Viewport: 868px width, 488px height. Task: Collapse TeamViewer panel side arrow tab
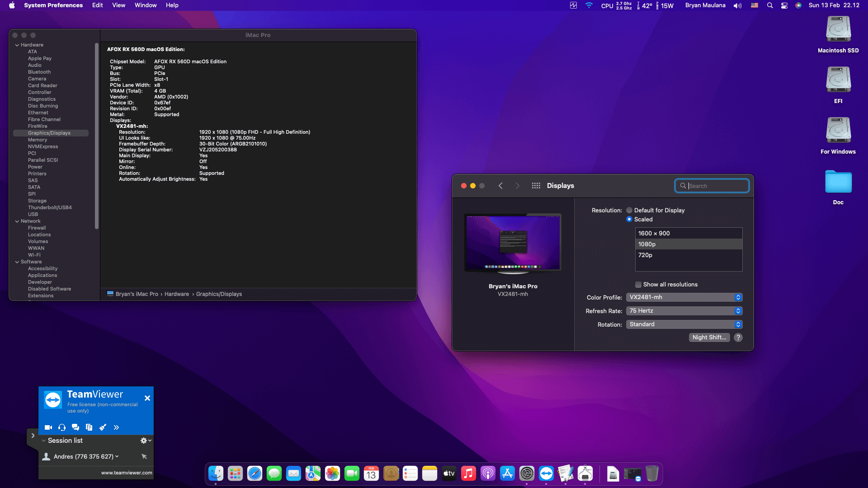[33, 436]
